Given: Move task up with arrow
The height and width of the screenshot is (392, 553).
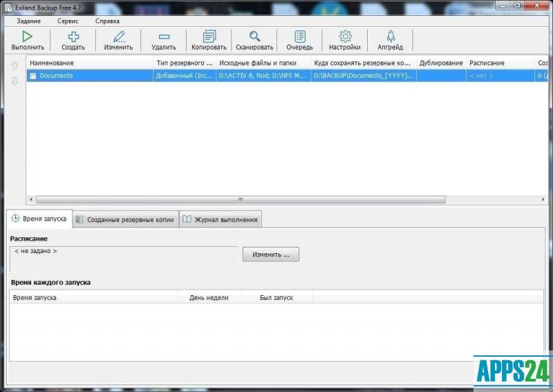Looking at the screenshot, I should 15,66.
